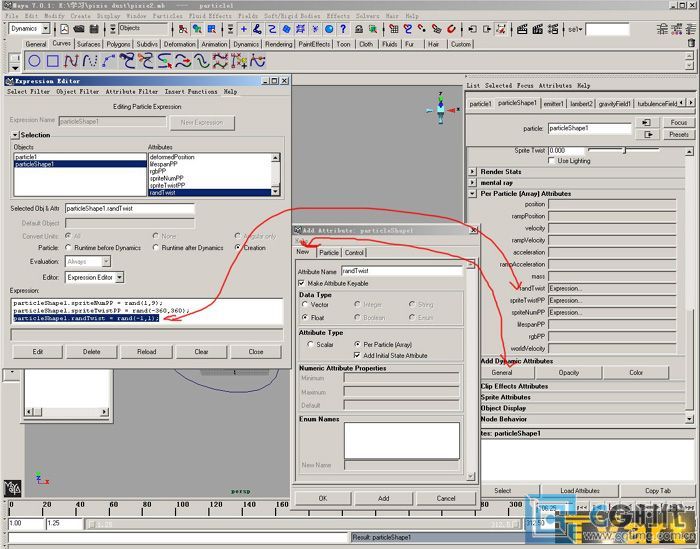Toggle the rendering selection mask sphere icon
Image resolution: width=700 pixels, height=549 pixels.
[x=329, y=29]
